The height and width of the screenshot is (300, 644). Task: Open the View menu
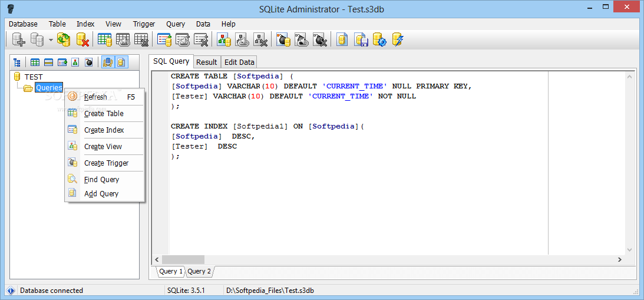[x=113, y=24]
